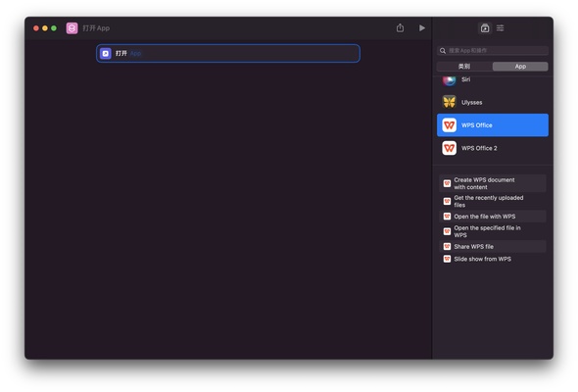
Task: Zoom the window with green button
Action: [54, 28]
